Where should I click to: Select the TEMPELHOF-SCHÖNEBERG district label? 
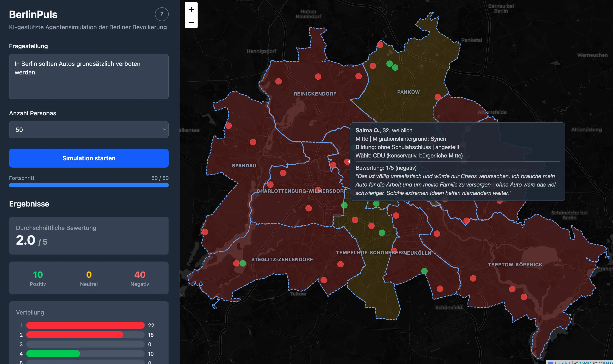point(370,252)
